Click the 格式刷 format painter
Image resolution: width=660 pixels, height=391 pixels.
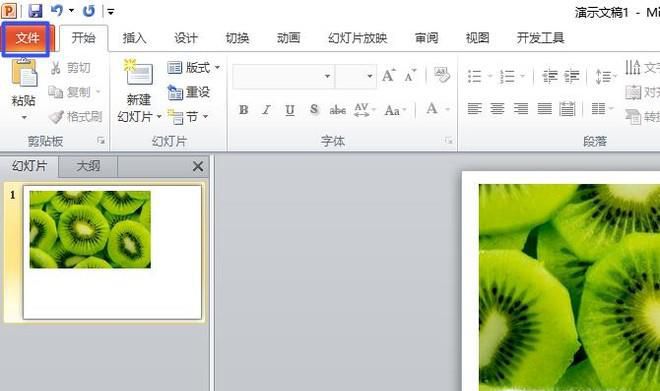pos(75,116)
